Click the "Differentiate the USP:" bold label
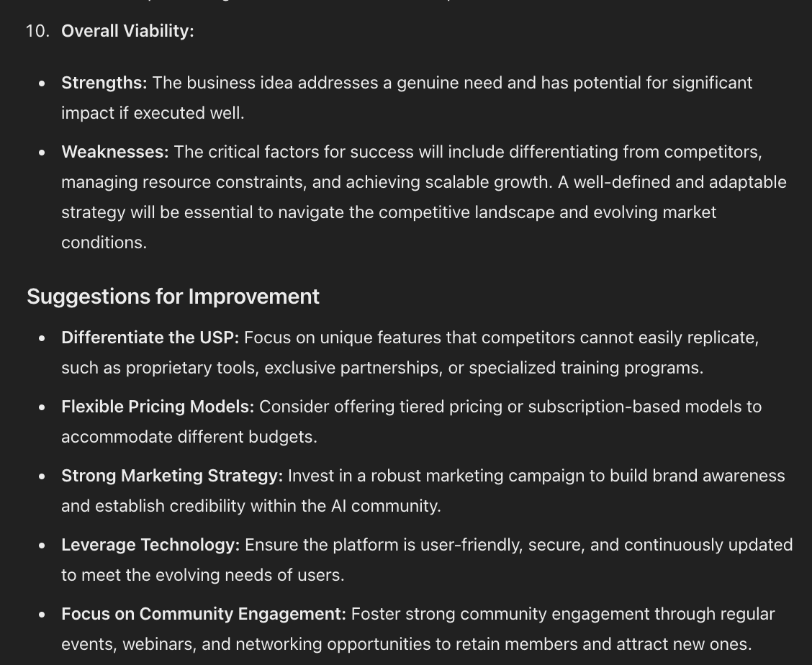Viewport: 812px width, 665px height. (x=150, y=338)
